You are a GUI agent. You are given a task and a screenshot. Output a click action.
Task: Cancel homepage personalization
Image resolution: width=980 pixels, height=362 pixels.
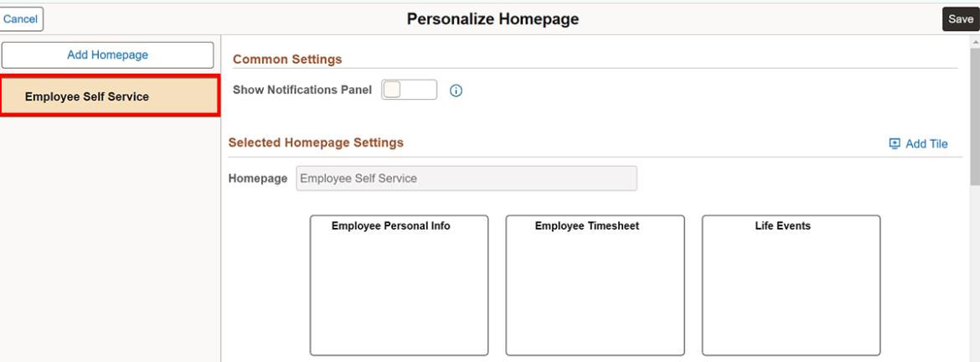pos(21,18)
